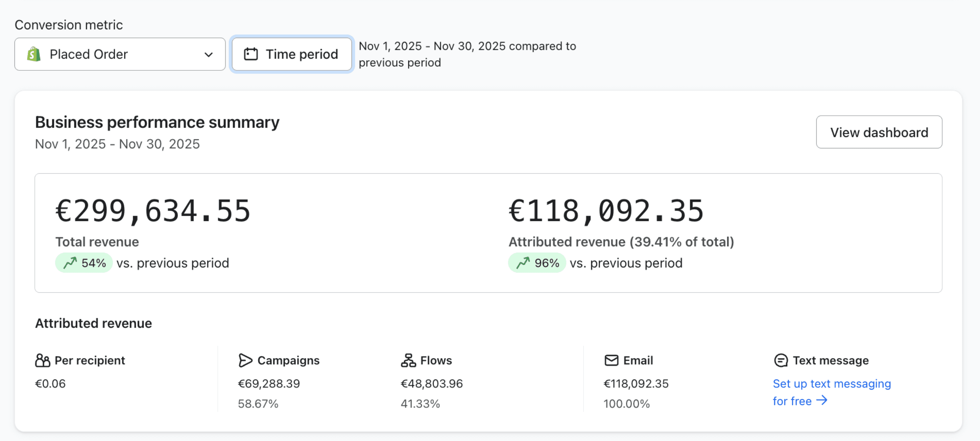Select the €118,092.35 attributed revenue figure
This screenshot has width=980, height=441.
click(x=606, y=211)
